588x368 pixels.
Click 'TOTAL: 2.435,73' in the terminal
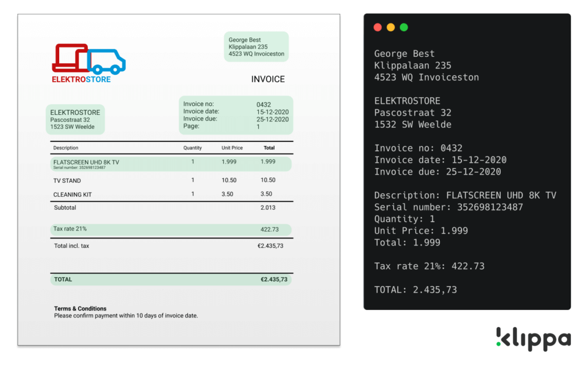pos(416,290)
